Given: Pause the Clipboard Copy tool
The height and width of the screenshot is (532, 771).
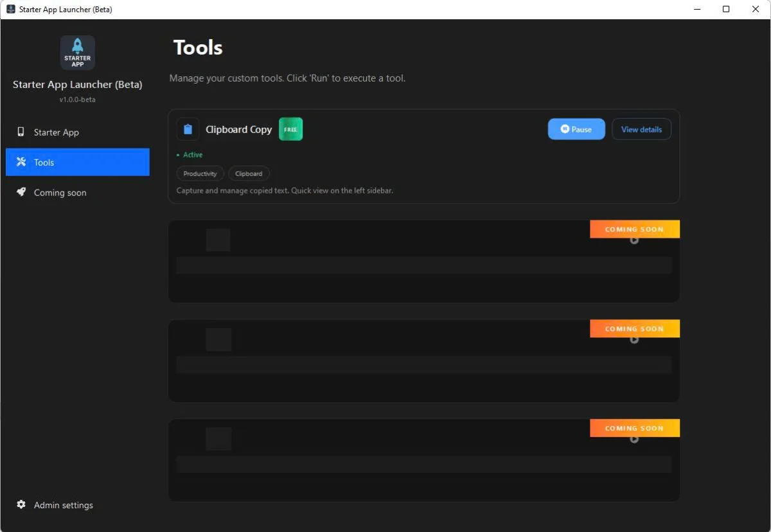Looking at the screenshot, I should [x=576, y=129].
